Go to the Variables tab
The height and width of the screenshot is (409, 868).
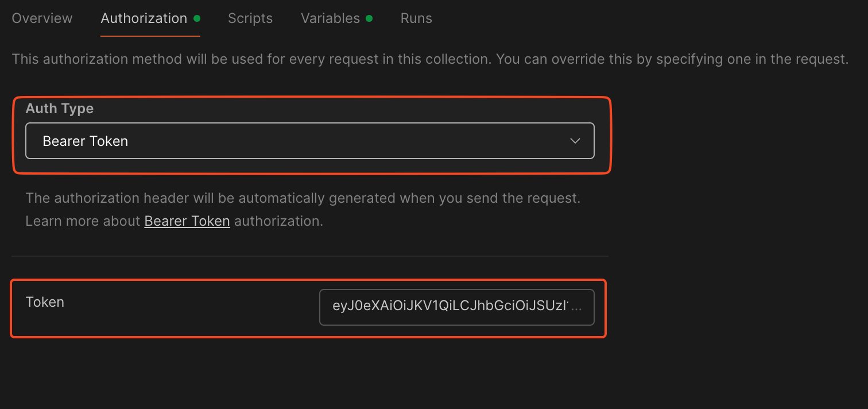pos(330,18)
